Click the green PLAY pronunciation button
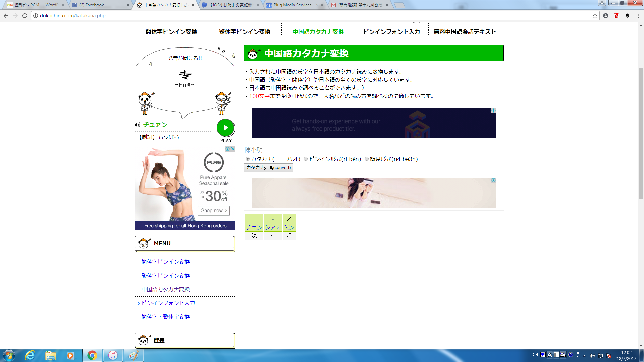The width and height of the screenshot is (644, 362). click(225, 128)
